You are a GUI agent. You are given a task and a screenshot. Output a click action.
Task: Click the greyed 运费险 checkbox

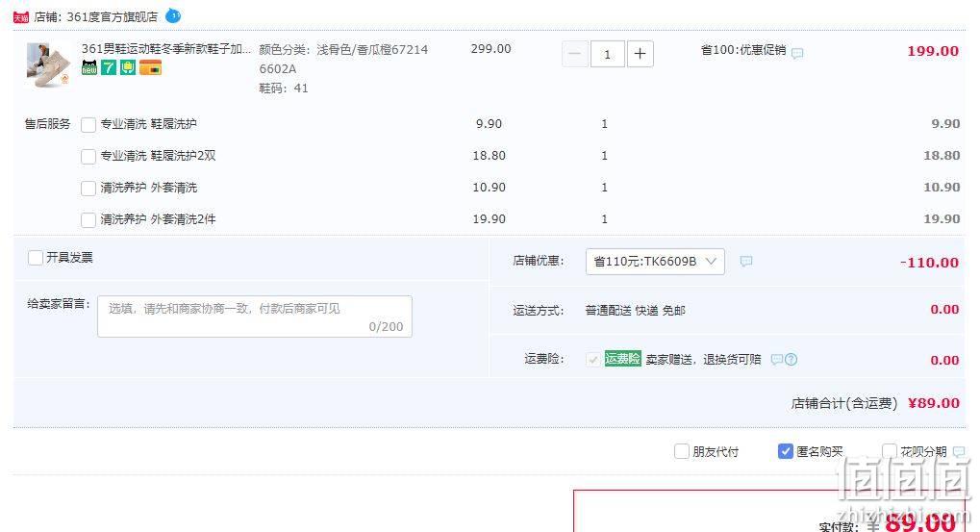tap(592, 360)
